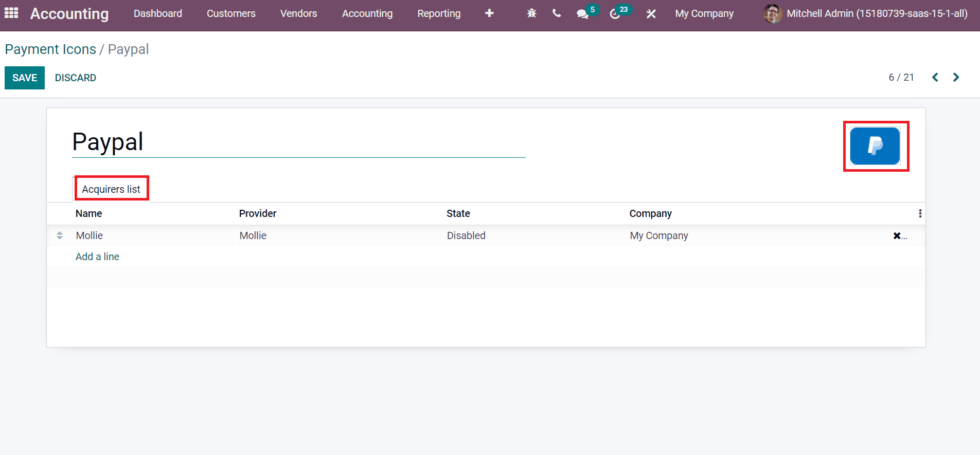
Task: Go to next record arrow
Action: [x=956, y=77]
